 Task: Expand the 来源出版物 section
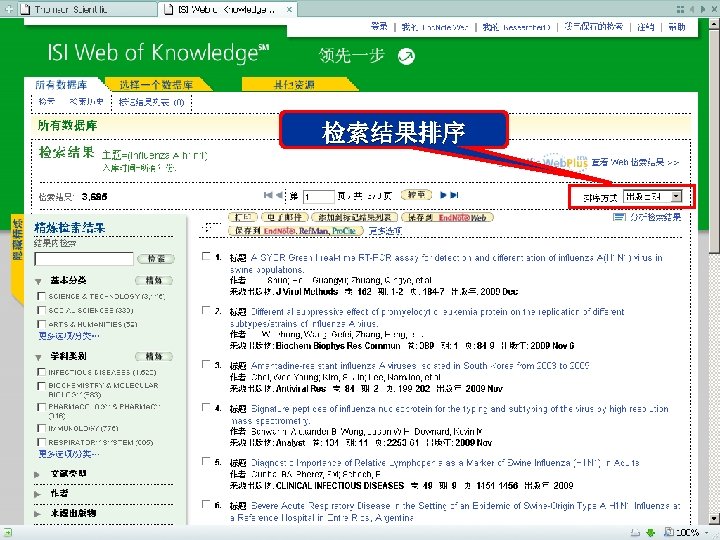coord(37,514)
